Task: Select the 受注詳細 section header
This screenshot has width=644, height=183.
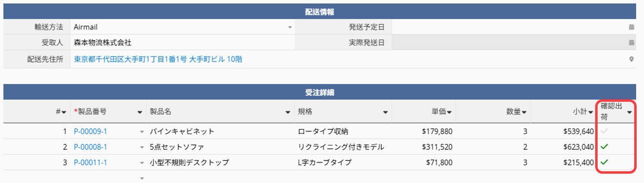Action: 320,92
